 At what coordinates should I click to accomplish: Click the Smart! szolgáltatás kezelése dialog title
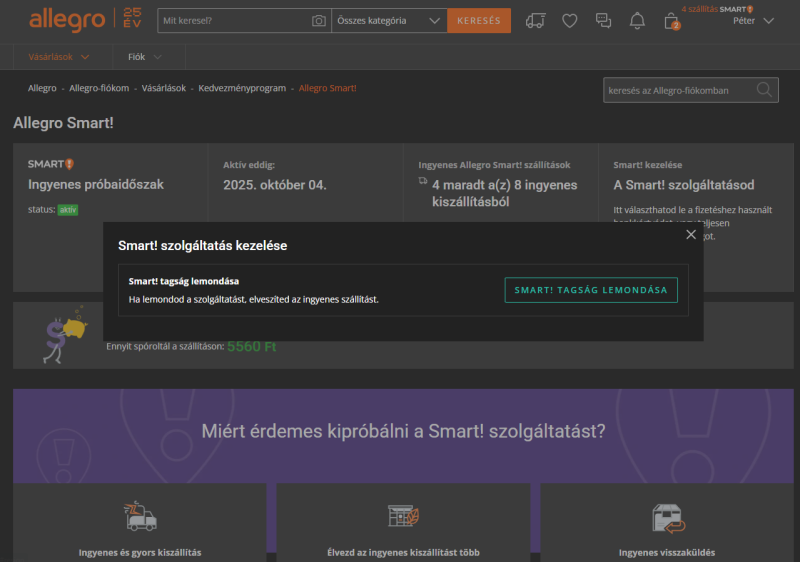pos(203,245)
